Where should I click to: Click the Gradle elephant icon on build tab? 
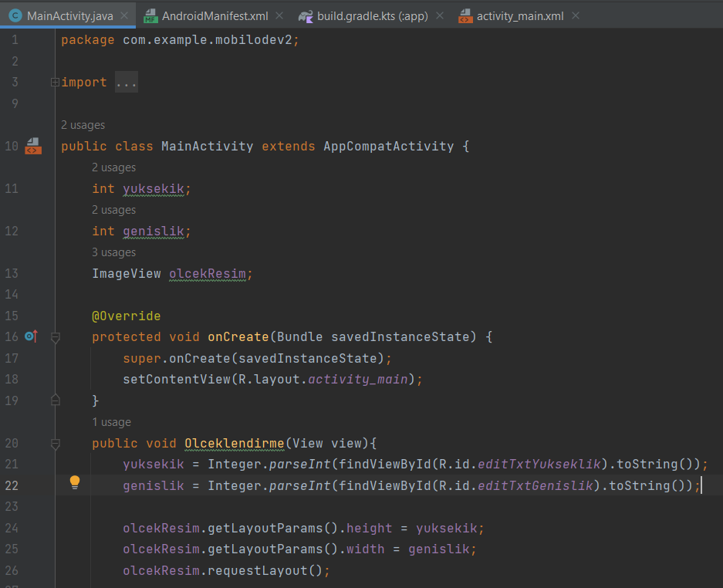click(x=306, y=16)
